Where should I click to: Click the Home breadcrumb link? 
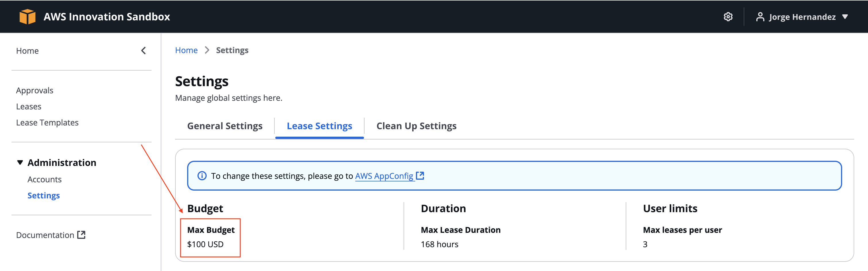(x=186, y=50)
